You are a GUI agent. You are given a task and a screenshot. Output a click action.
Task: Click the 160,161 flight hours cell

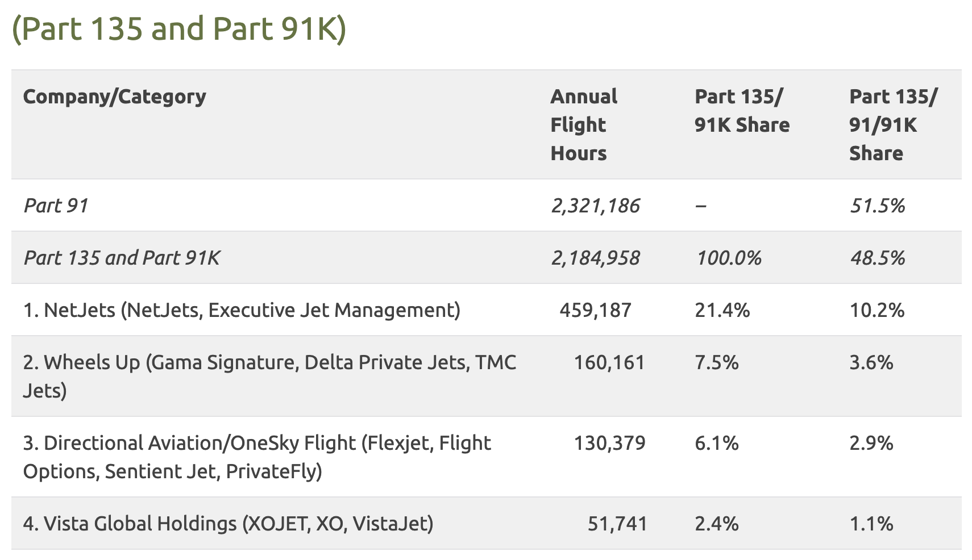tap(609, 362)
